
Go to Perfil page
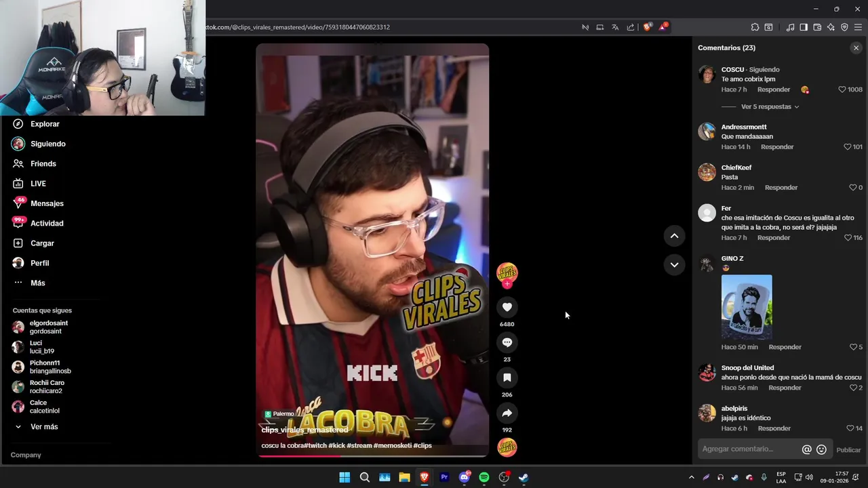pyautogui.click(x=39, y=263)
